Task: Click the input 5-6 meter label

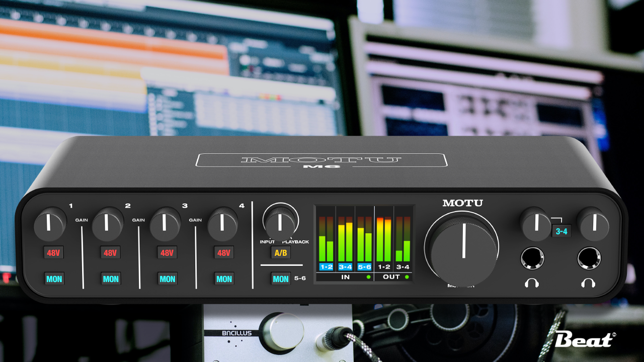Action: pyautogui.click(x=364, y=267)
